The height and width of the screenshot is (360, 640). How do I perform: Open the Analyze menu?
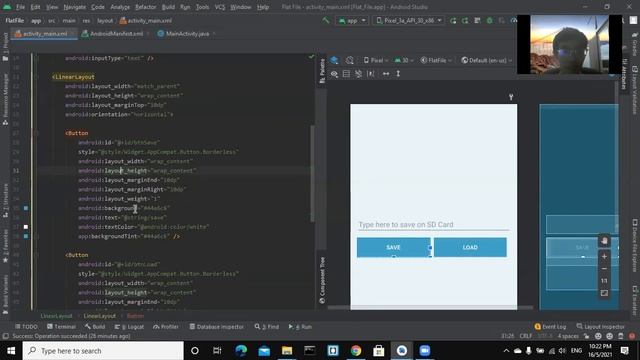coord(120,7)
